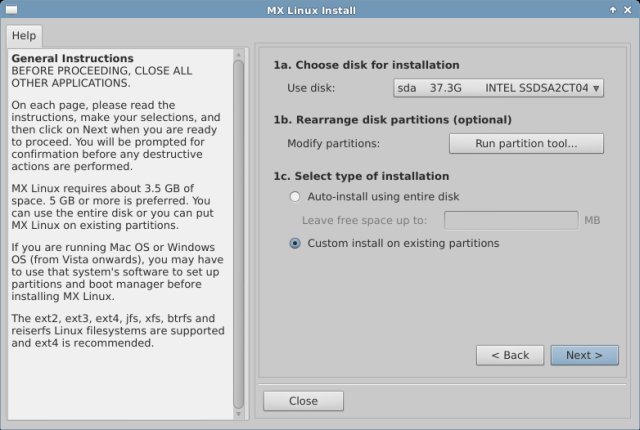Switch to the Help tab
The height and width of the screenshot is (430, 640).
click(x=24, y=36)
